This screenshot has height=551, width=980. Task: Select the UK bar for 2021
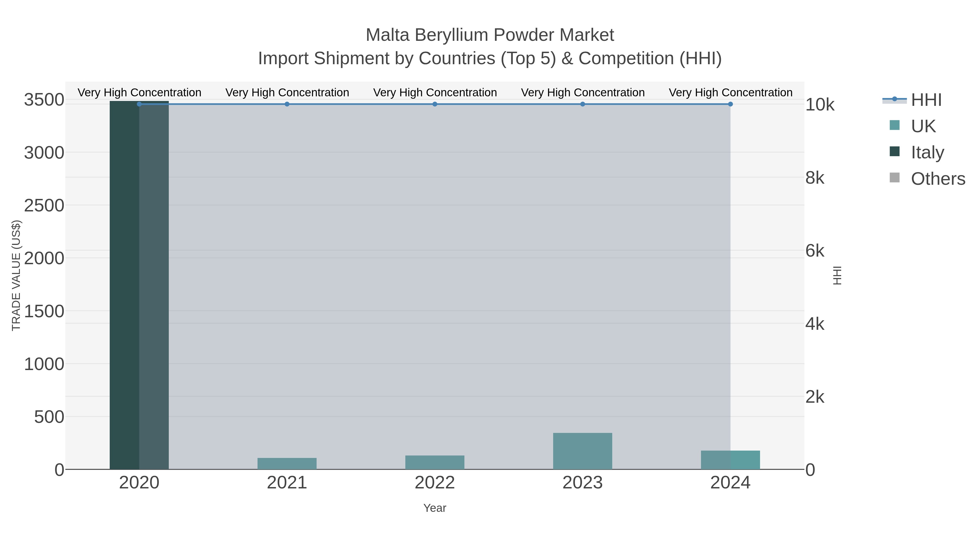point(287,464)
